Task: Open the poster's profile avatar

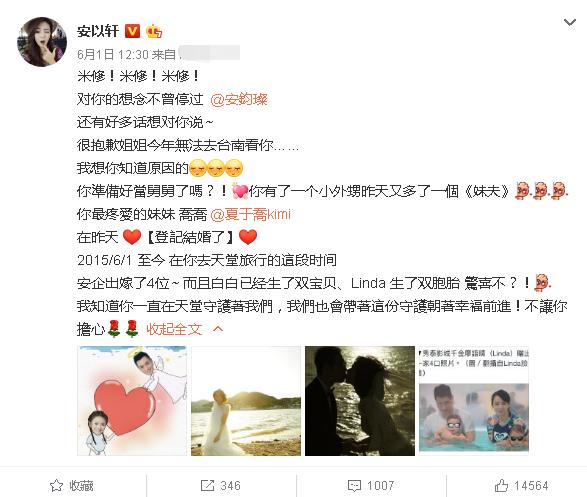Action: (x=42, y=42)
